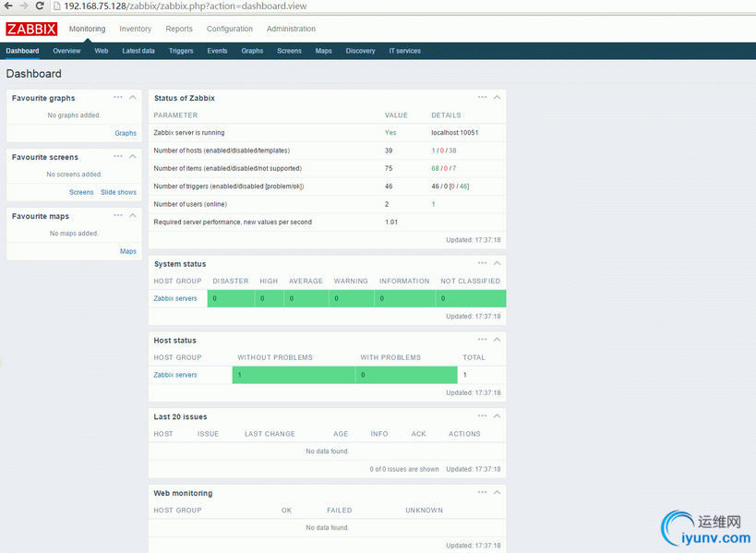Open Zabbix servers link in Host status
Screen dimensions: 756x553
pyautogui.click(x=175, y=375)
